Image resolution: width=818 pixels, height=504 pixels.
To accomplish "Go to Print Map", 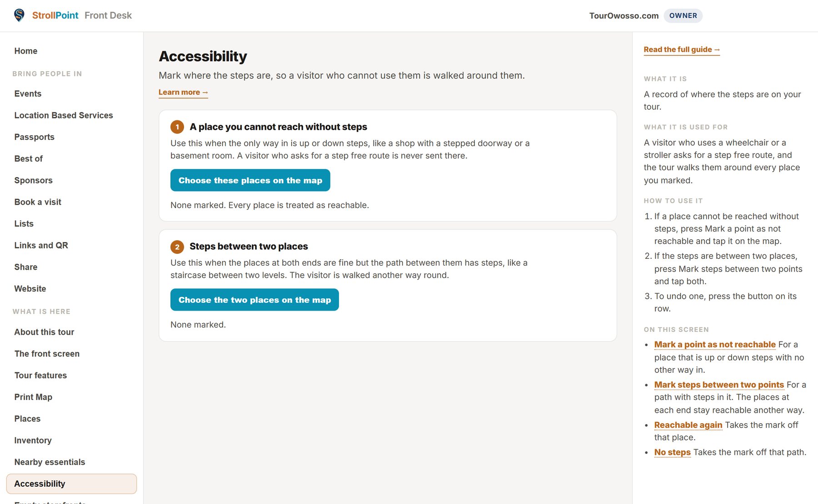I will (33, 397).
